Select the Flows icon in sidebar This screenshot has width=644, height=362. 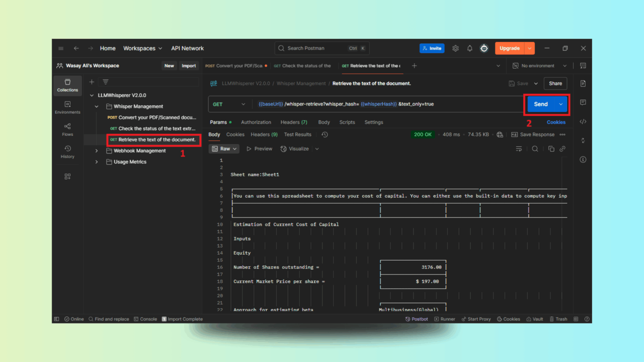67,129
